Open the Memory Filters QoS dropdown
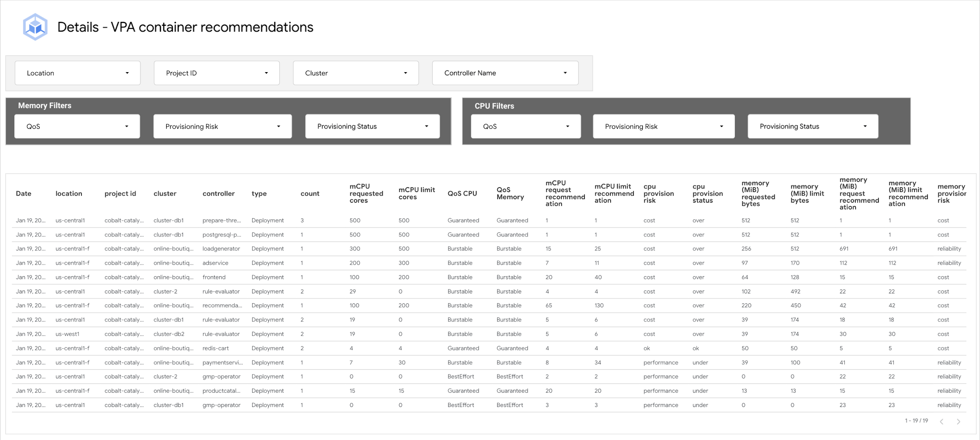 click(x=77, y=126)
